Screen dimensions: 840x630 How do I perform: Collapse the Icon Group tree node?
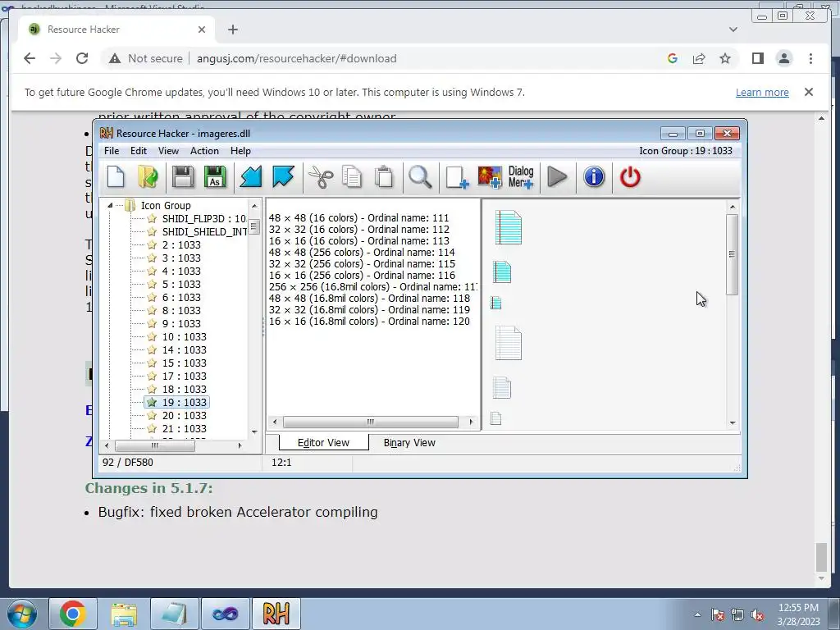point(110,205)
